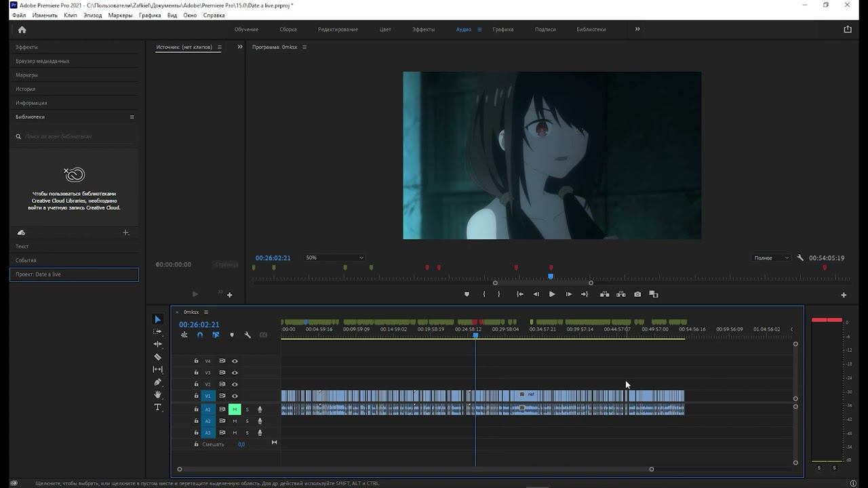
Task: Add marker in Program monitor
Action: [466, 294]
